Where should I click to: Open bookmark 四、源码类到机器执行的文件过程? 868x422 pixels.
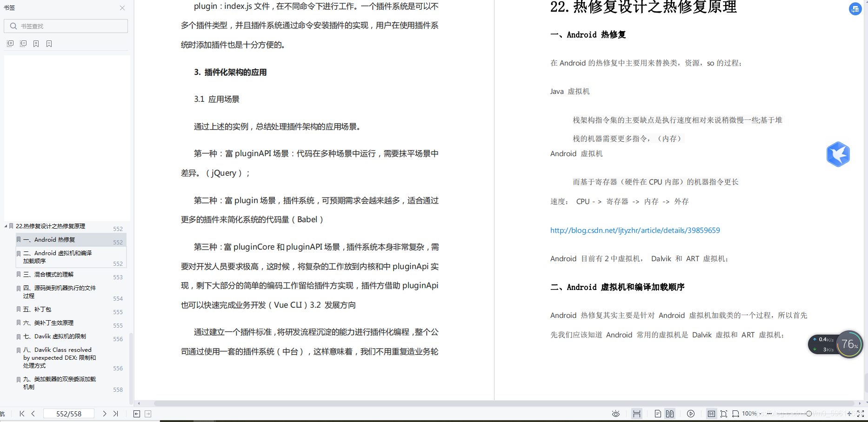click(x=60, y=292)
